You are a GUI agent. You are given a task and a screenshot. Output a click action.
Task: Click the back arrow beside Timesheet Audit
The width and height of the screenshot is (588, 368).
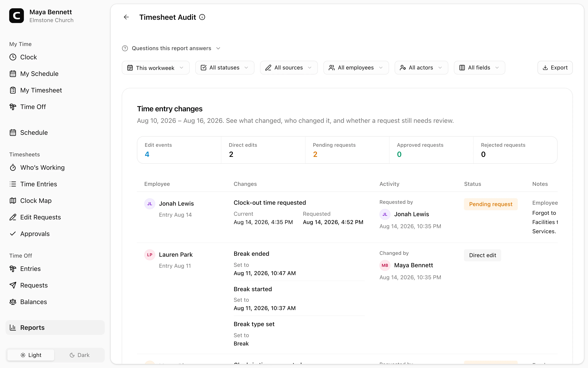point(126,17)
